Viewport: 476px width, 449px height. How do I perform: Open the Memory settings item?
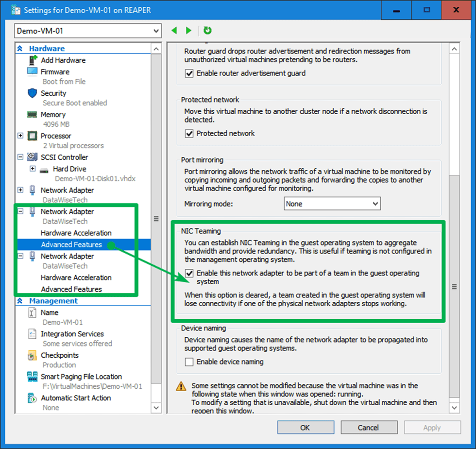[x=53, y=115]
